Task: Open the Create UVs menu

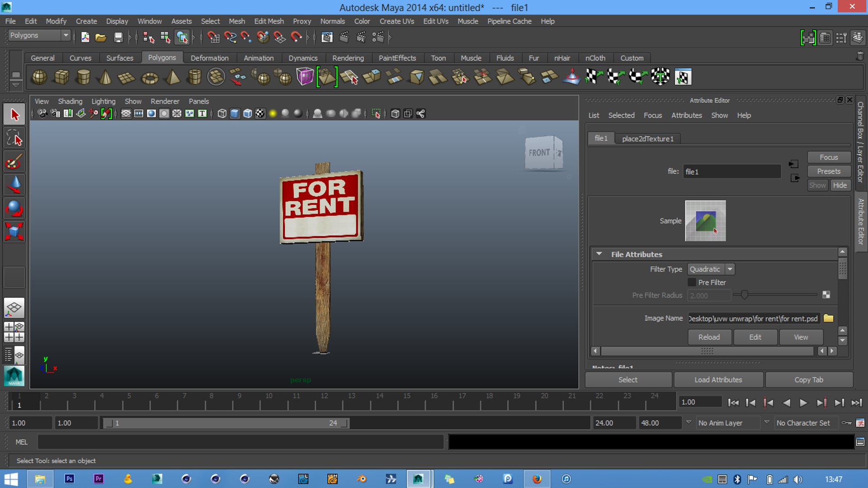Action: click(x=396, y=21)
